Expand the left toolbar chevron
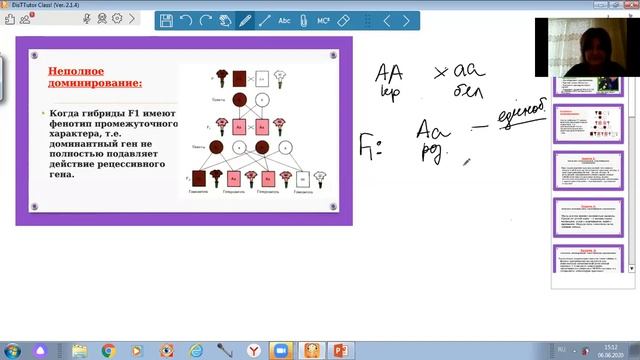Screen dimensions: 640x360 click(132, 19)
